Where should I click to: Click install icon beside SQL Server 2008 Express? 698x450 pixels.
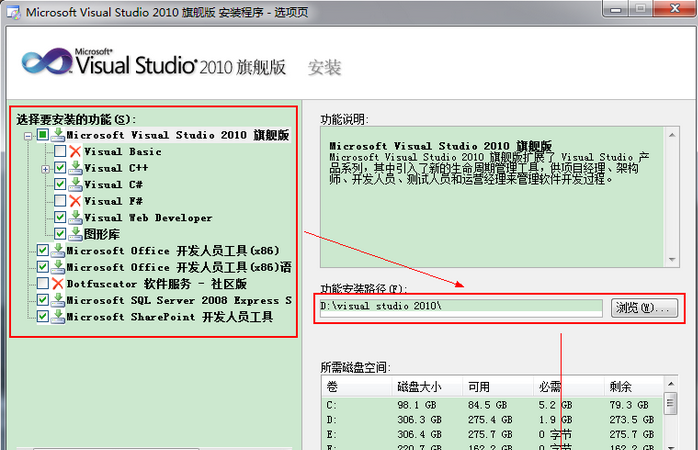pos(58,300)
